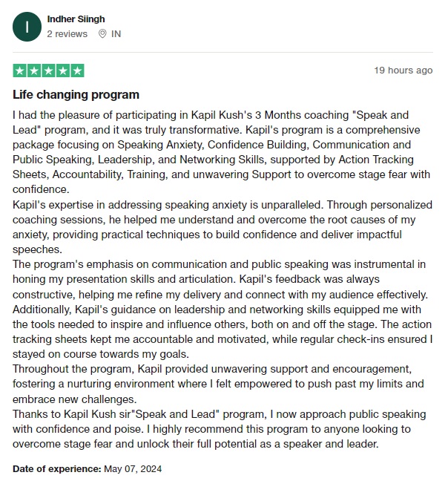
Task: Click the location pin icon
Action: point(102,34)
